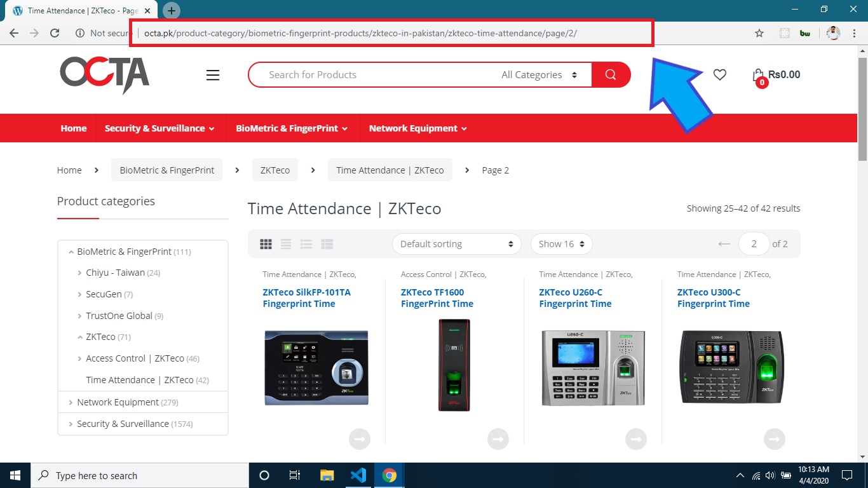
Task: Open the hamburger menu icon
Action: (x=213, y=75)
